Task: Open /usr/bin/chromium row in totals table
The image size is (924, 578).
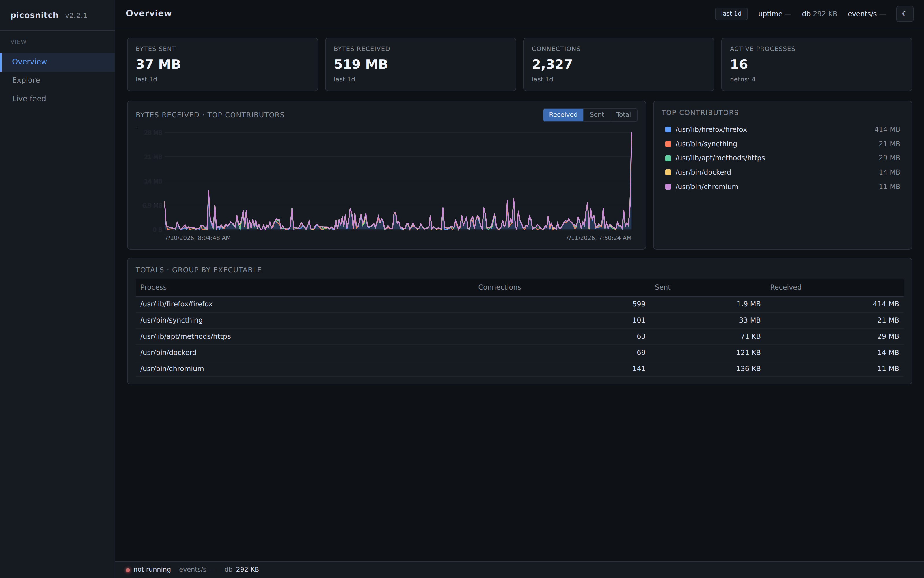Action: point(519,369)
